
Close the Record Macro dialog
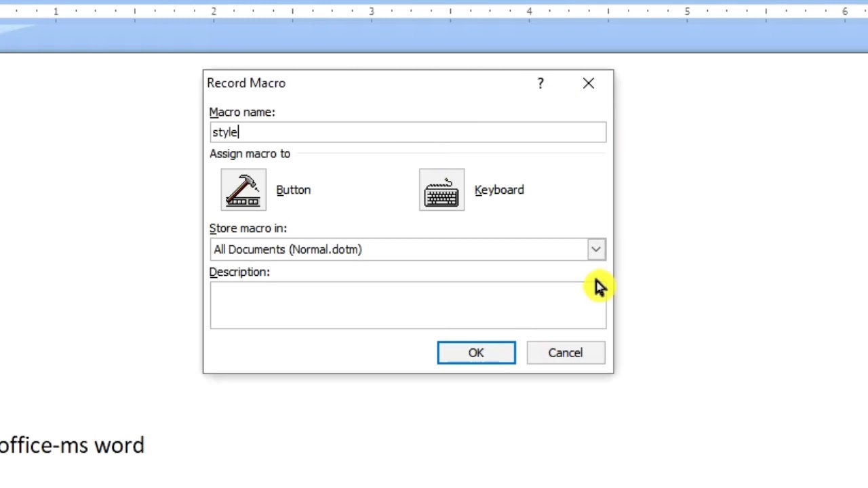point(588,83)
